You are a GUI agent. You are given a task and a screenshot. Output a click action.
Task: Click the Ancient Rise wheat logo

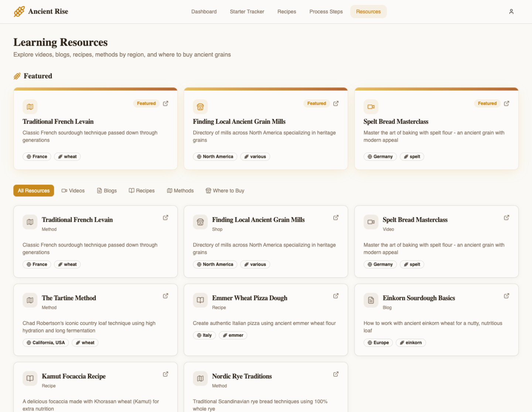(x=19, y=11)
